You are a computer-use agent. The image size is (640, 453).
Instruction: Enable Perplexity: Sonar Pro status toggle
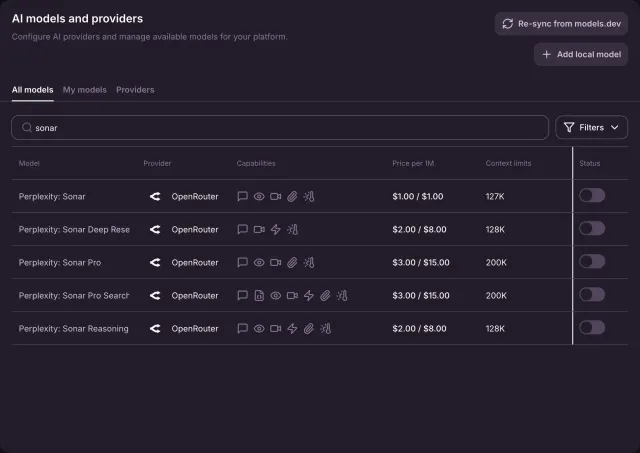(592, 262)
